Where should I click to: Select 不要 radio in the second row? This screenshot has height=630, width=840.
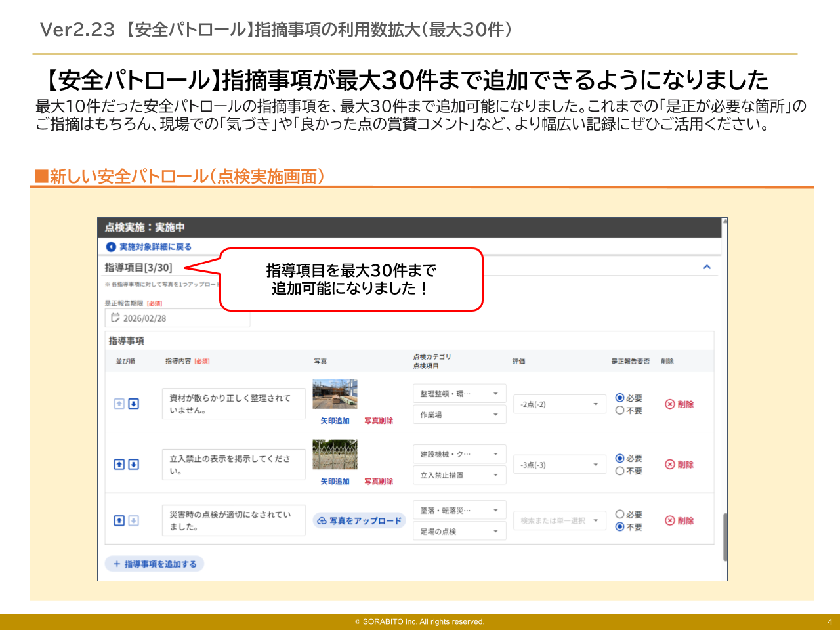tap(619, 471)
